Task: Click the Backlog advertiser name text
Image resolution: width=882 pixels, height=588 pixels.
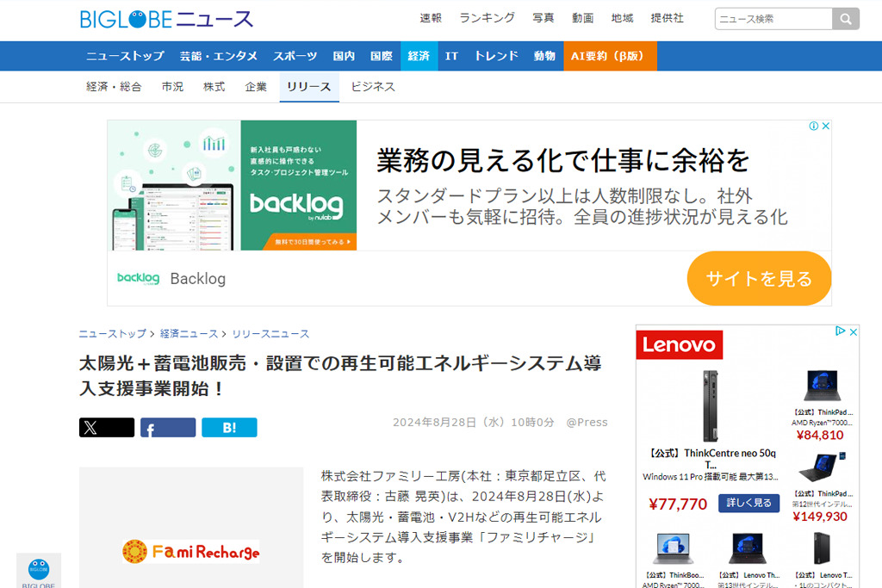Action: (x=198, y=279)
